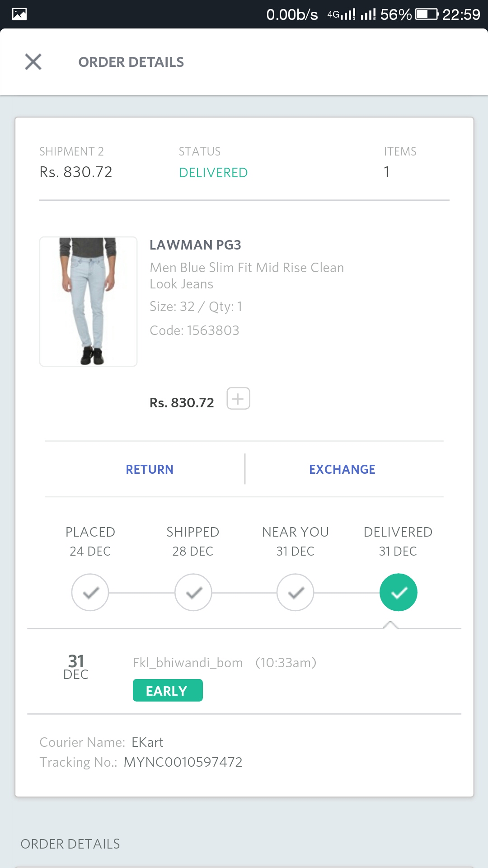Select the Near You checkmark step

click(296, 592)
